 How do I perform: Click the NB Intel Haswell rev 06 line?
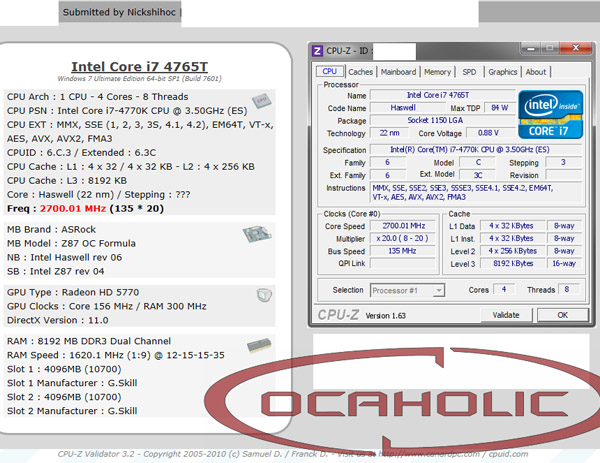[64, 257]
